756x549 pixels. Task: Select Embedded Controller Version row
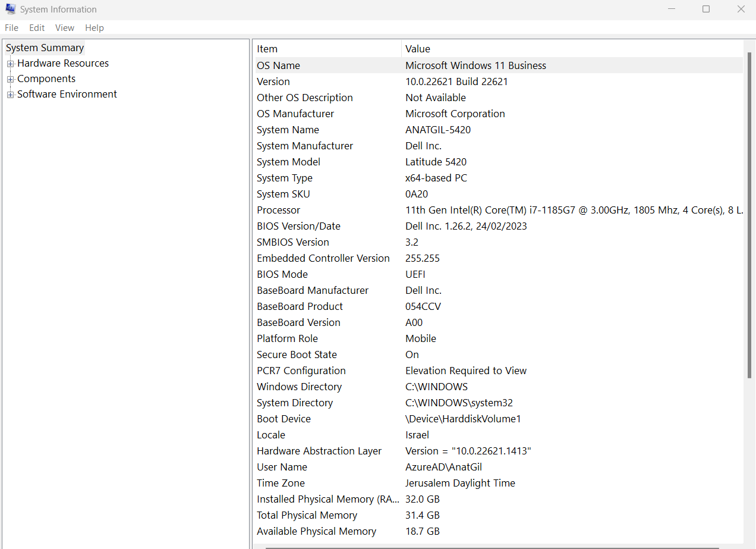click(x=499, y=258)
